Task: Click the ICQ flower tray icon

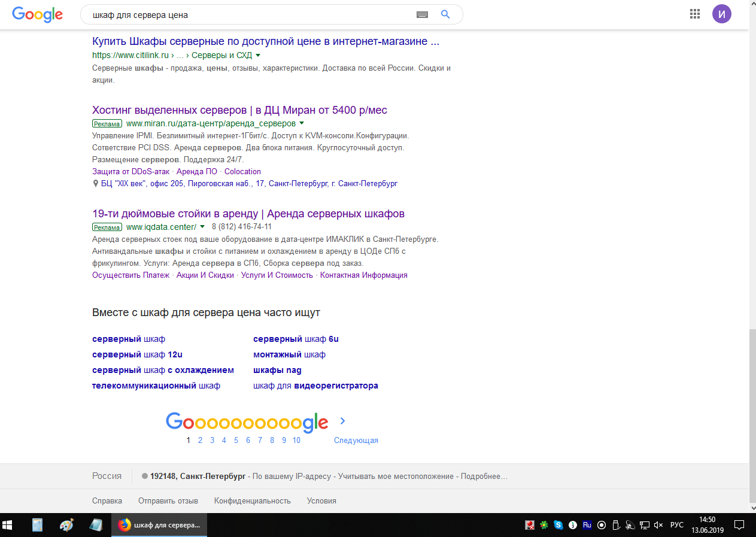Action: click(544, 525)
